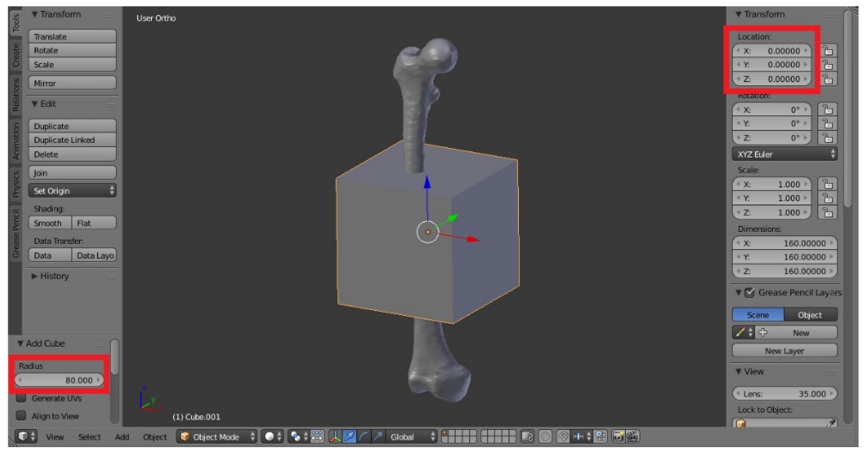
Task: Open the XYZ Euler rotation mode dropdown
Action: tap(784, 155)
